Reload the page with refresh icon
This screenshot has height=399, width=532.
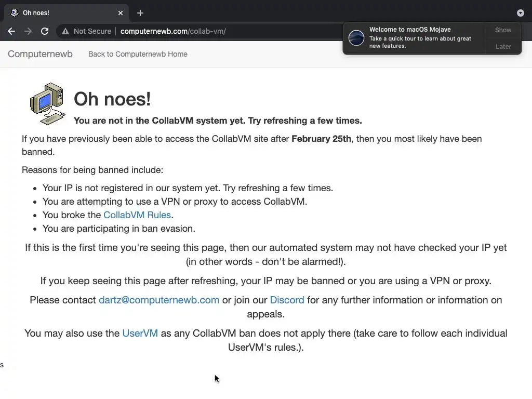point(45,31)
